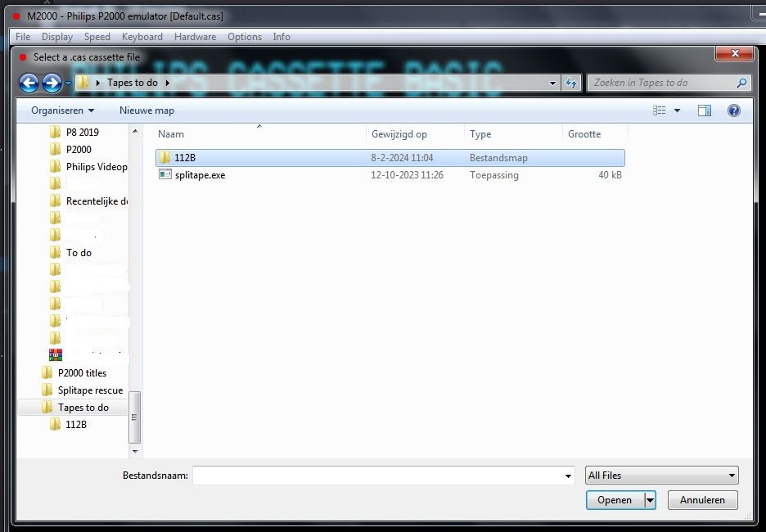The image size is (766, 532).
Task: Click the magnifier icon in the search box
Action: [x=741, y=83]
